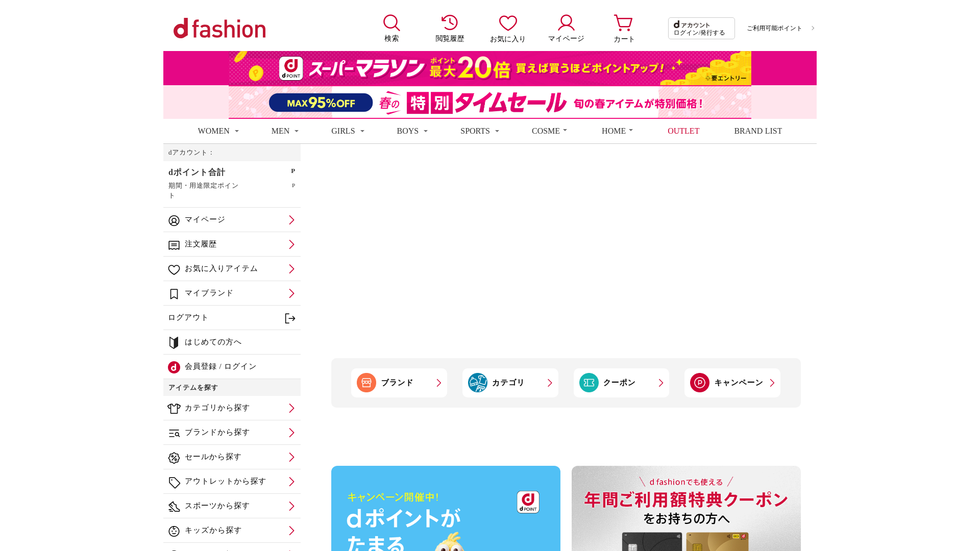Click the arrow beside お気に入りアイテム

[291, 269]
